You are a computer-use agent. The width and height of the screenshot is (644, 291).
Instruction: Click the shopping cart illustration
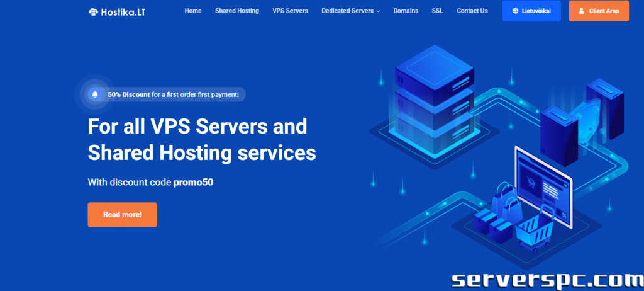pyautogui.click(x=533, y=231)
